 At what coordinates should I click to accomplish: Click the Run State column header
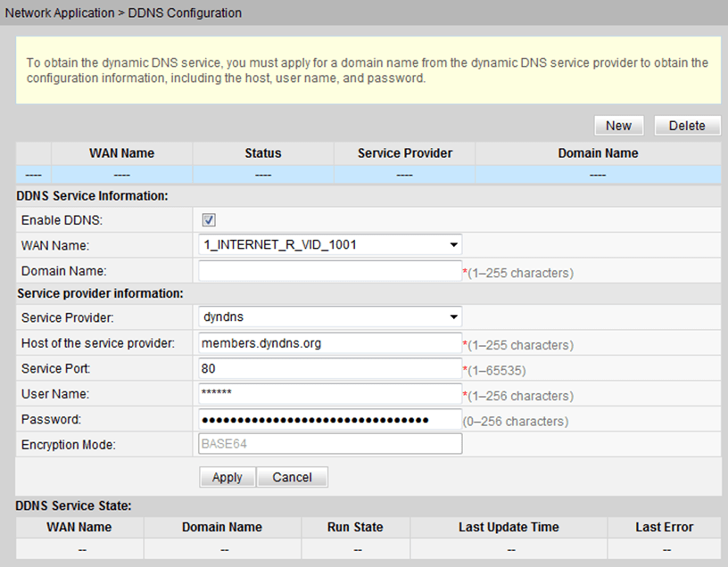tap(355, 527)
